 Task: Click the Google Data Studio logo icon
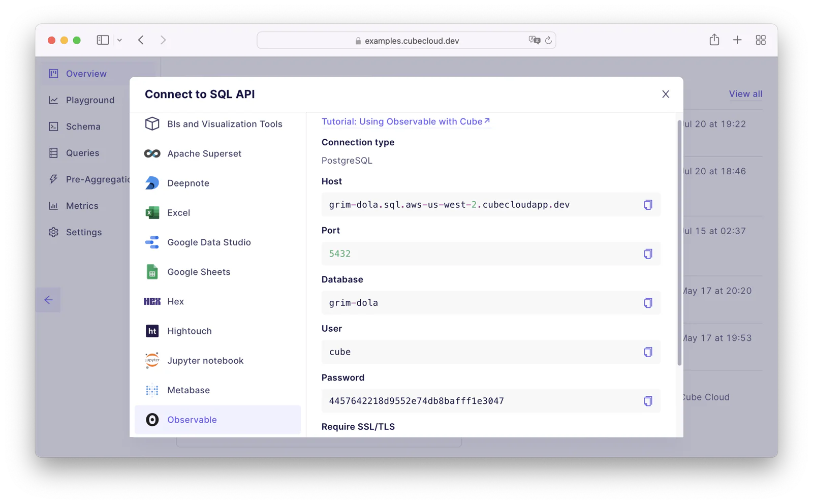click(x=152, y=242)
